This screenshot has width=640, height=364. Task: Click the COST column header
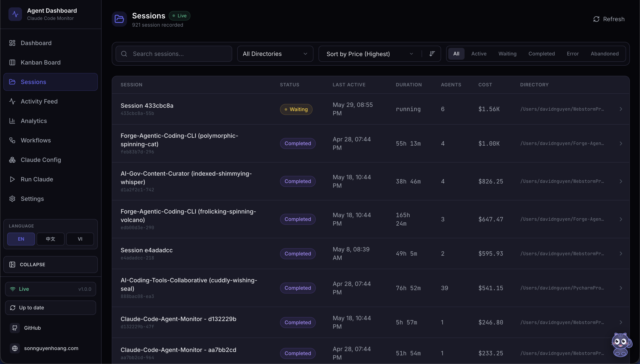485,85
